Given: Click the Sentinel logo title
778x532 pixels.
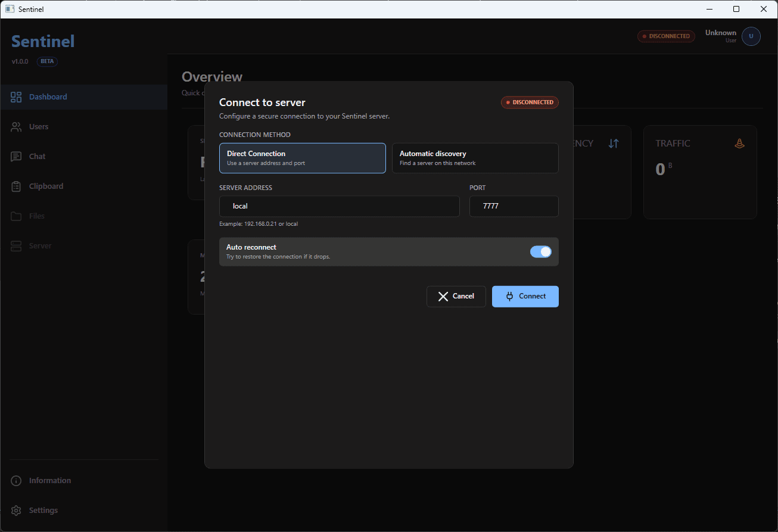Looking at the screenshot, I should [x=43, y=41].
